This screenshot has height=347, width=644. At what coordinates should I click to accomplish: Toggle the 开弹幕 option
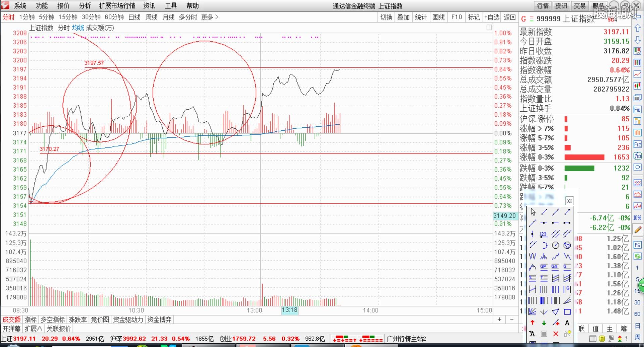(x=11, y=329)
